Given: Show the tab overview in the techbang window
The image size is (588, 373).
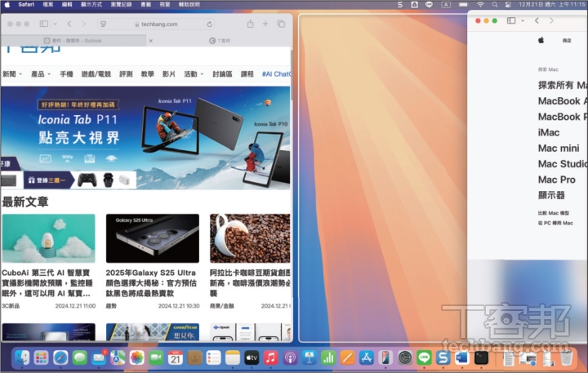Looking at the screenshot, I should tap(281, 24).
